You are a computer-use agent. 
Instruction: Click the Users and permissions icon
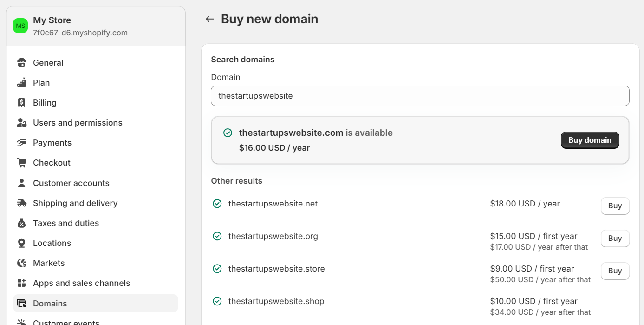[21, 122]
